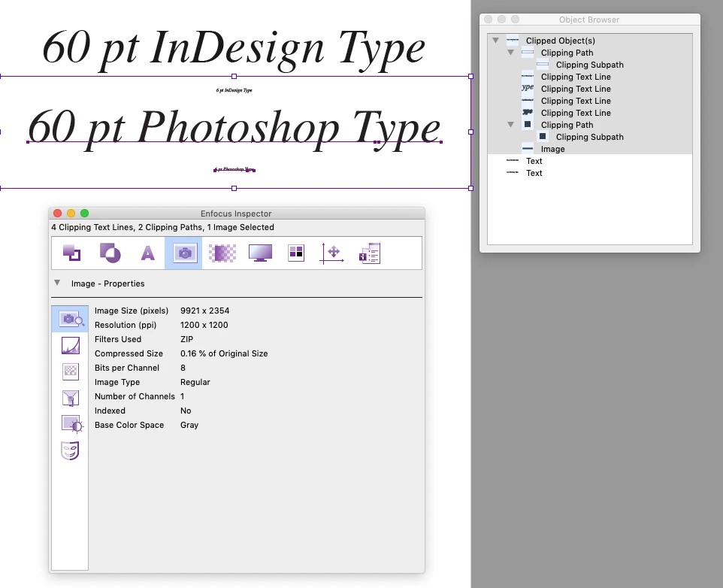Select the Image row in Object Browser
Image resolution: width=723 pixels, height=588 pixels.
(x=590, y=148)
